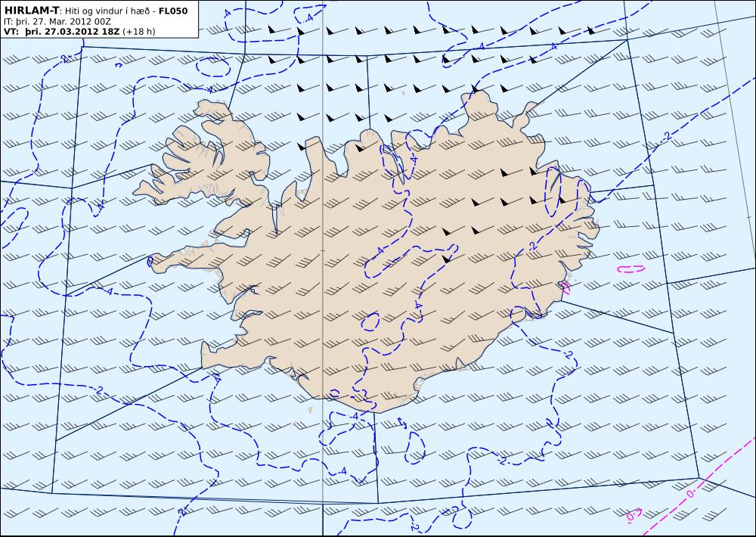756x537 pixels.
Task: Click the 'IT: þri. 27. Mar. 2012 00Z' line
Action: pos(57,22)
